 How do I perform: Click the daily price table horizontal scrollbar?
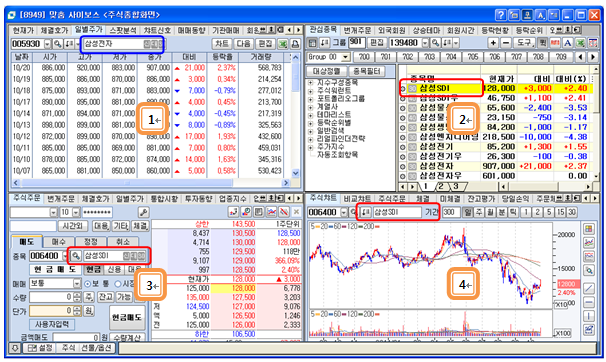coord(150,183)
